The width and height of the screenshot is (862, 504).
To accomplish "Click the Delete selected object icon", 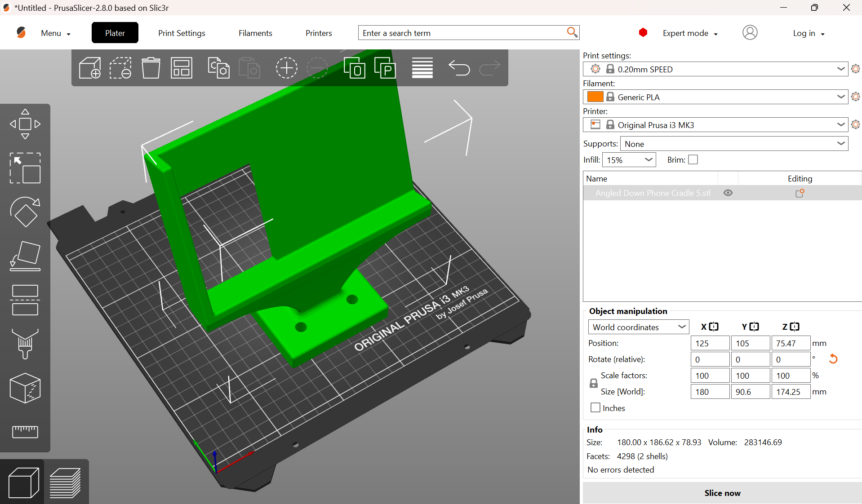I will [120, 68].
